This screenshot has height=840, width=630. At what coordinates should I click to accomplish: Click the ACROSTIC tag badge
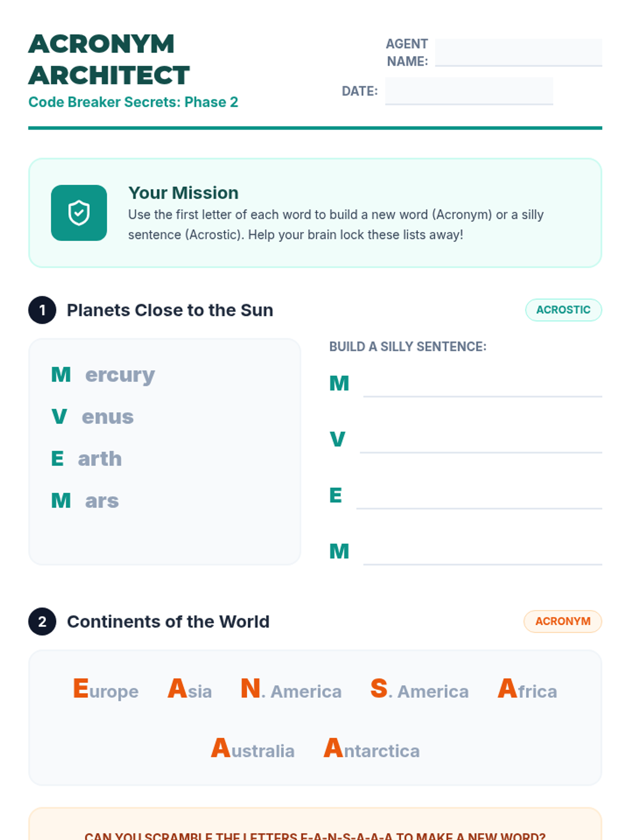pos(563,310)
